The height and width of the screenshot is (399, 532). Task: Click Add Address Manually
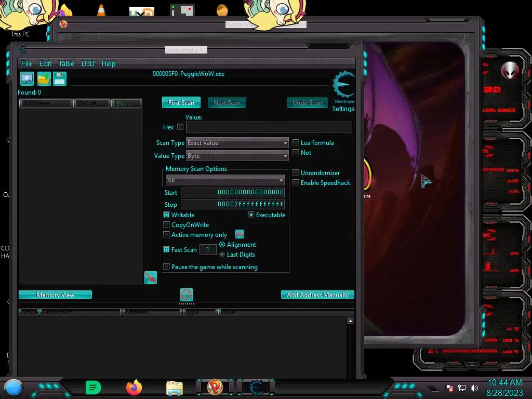tap(317, 295)
